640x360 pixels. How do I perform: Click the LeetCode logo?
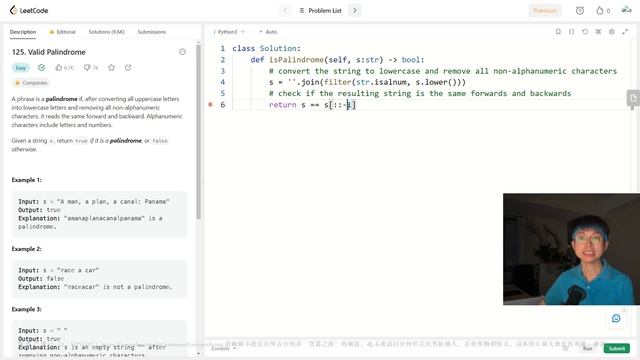click(29, 10)
